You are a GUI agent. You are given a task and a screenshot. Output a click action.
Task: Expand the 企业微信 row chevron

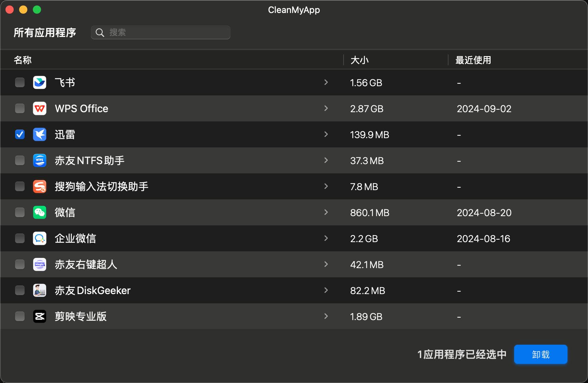326,238
